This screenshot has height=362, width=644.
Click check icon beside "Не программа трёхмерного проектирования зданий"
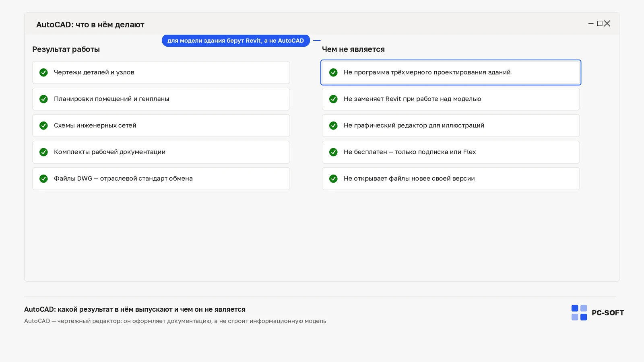(333, 72)
